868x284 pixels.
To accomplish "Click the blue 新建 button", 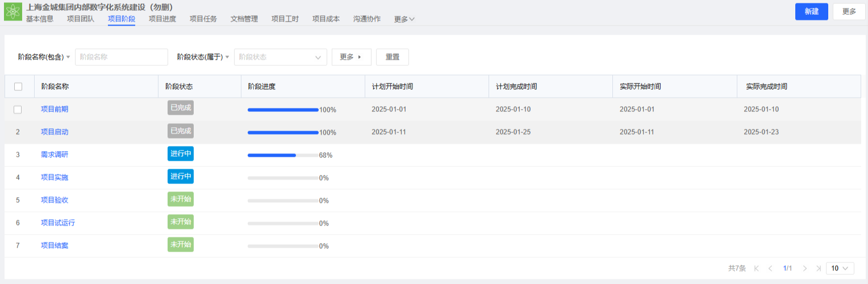I will (811, 11).
